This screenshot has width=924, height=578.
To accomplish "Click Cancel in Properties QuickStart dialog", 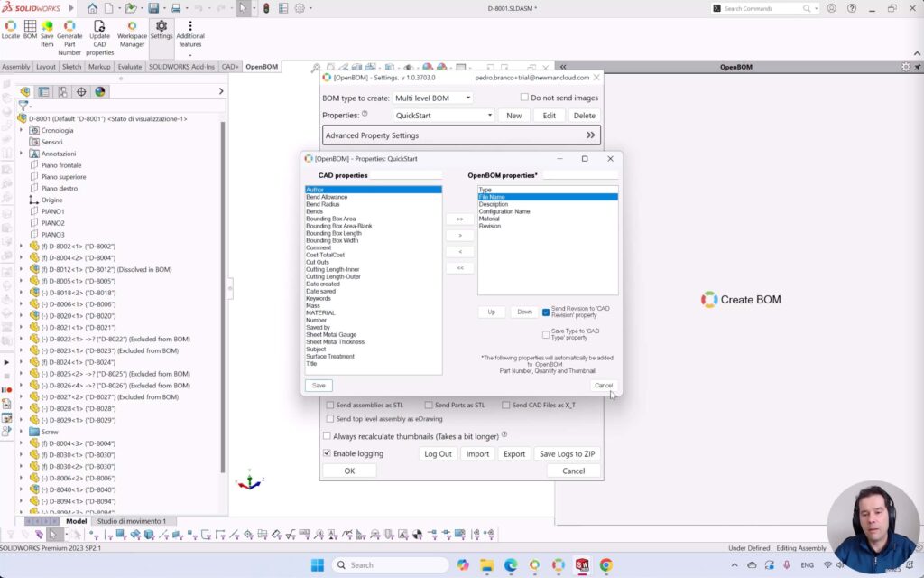I will click(604, 385).
